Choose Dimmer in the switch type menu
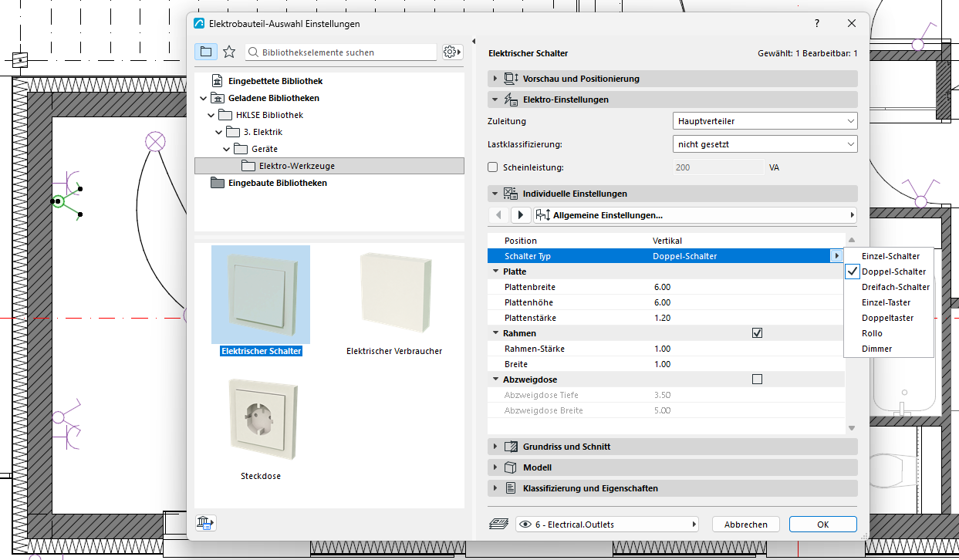The width and height of the screenshot is (959, 560). tap(876, 349)
